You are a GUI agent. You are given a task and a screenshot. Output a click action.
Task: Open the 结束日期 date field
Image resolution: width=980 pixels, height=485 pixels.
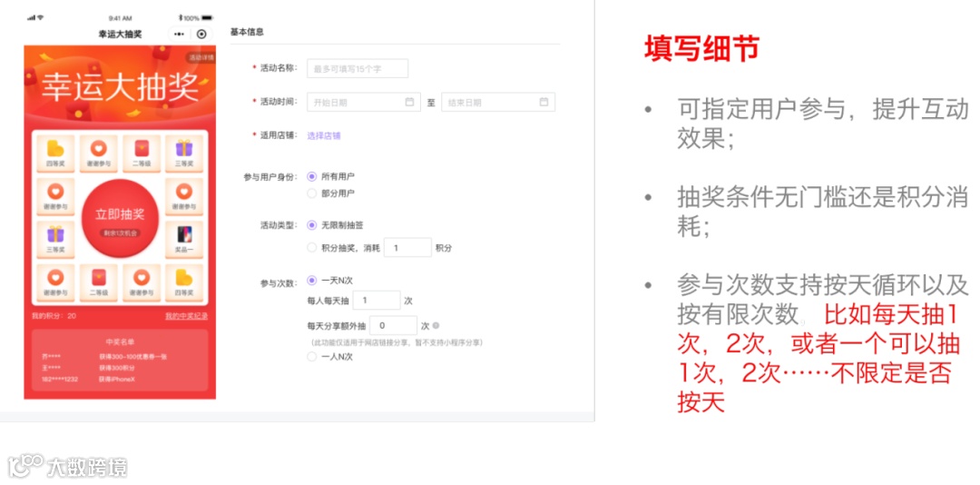tap(498, 102)
